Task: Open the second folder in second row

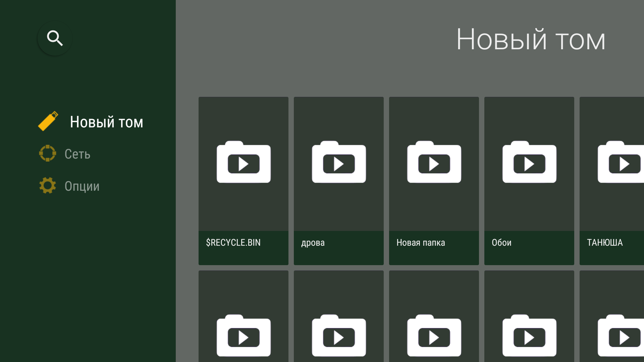Action: pyautogui.click(x=339, y=335)
